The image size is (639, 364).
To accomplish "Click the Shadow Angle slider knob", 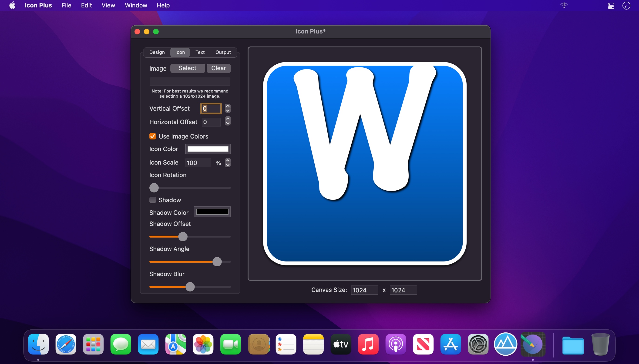I will 217,262.
